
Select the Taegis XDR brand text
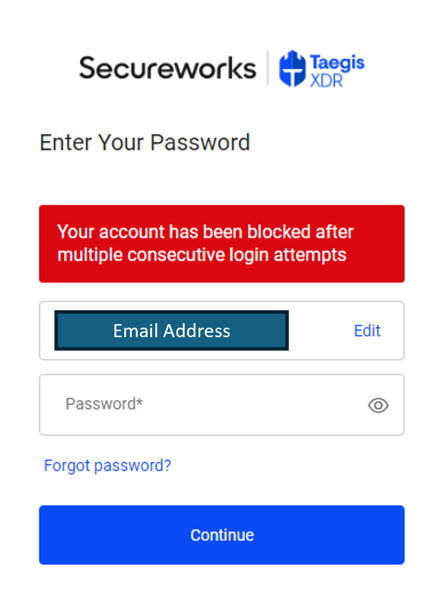(x=337, y=70)
